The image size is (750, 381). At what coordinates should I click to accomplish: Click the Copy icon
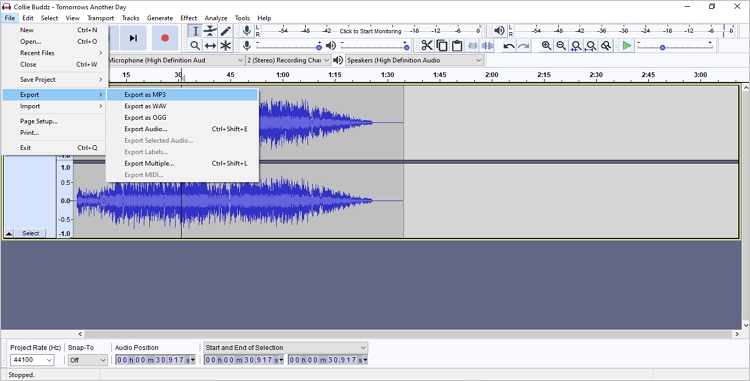[442, 46]
